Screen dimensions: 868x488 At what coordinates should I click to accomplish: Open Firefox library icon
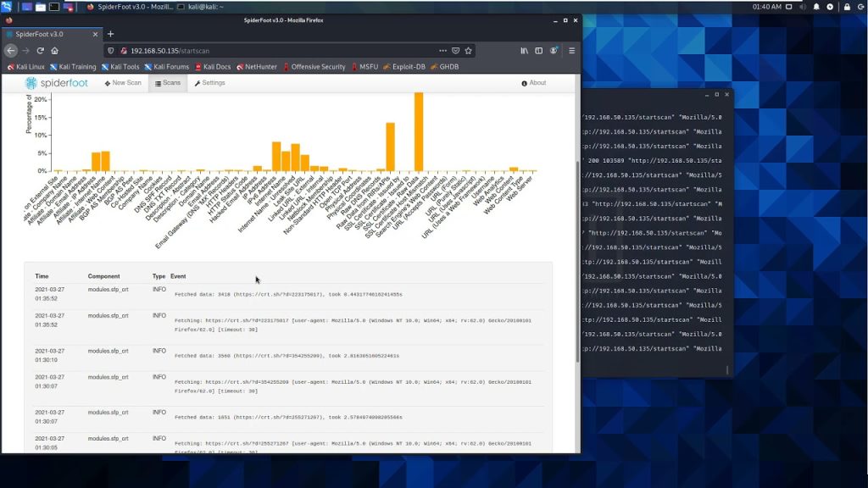pyautogui.click(x=525, y=51)
